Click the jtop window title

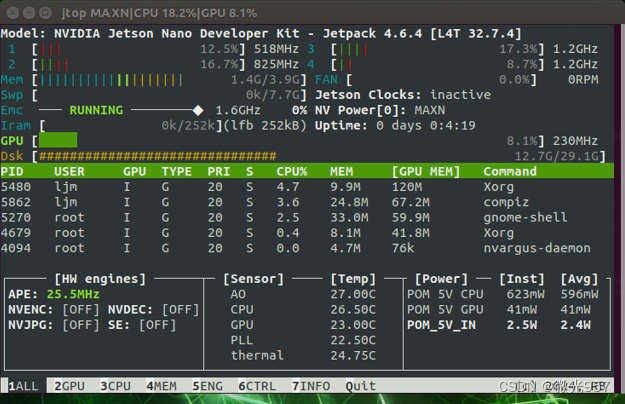(159, 13)
